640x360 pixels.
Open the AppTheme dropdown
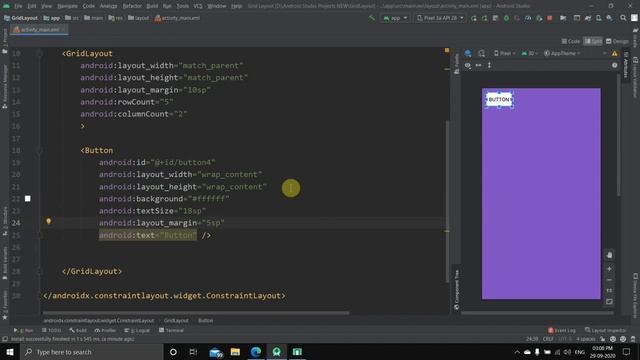(562, 53)
